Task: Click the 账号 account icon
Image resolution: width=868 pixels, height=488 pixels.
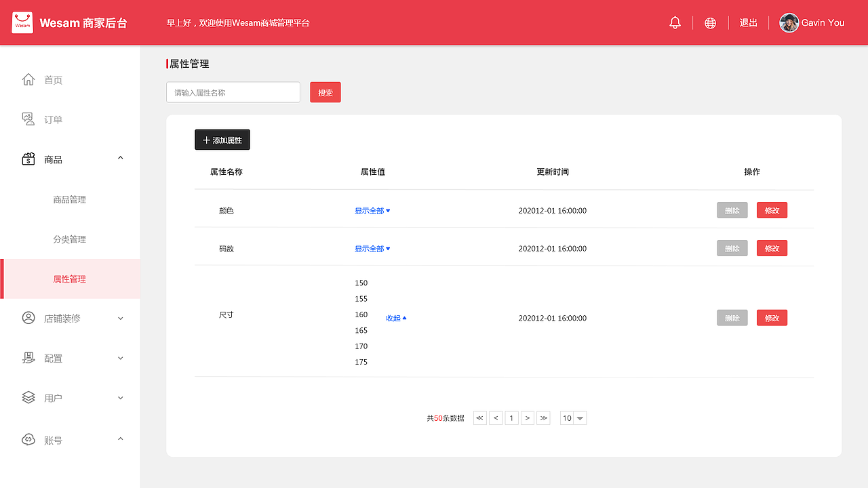Action: (x=28, y=439)
